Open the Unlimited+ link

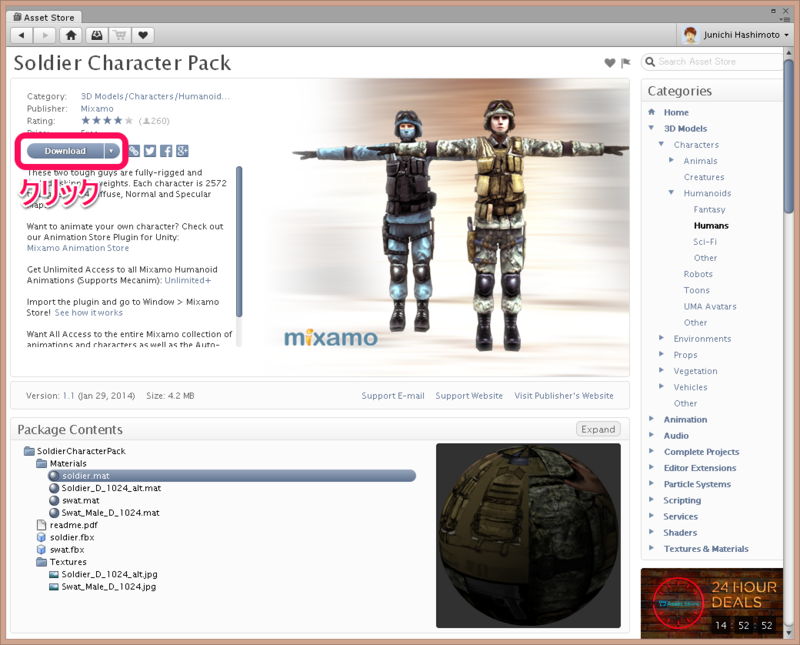tap(187, 280)
